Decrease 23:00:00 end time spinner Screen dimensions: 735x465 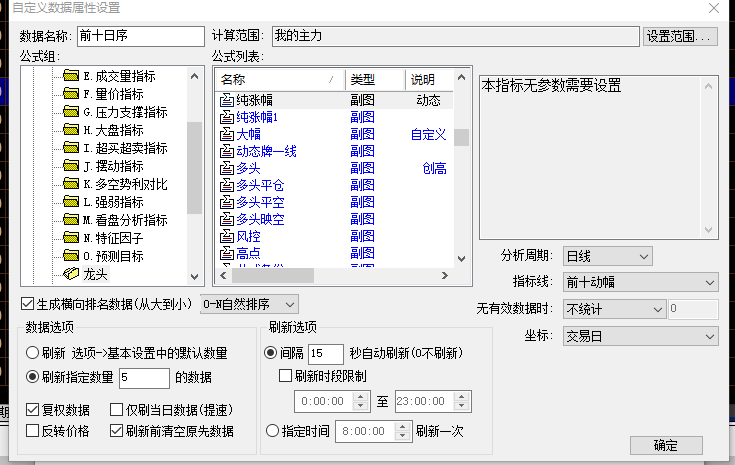tap(462, 406)
